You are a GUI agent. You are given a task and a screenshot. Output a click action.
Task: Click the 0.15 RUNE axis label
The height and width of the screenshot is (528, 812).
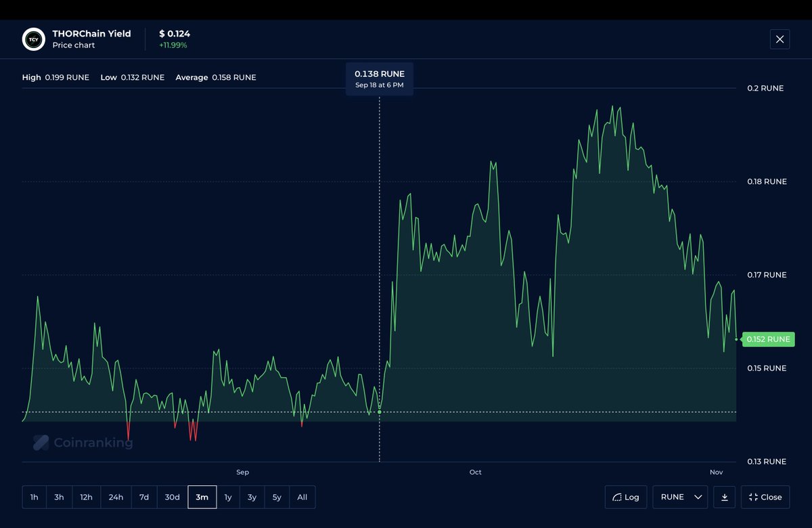767,368
